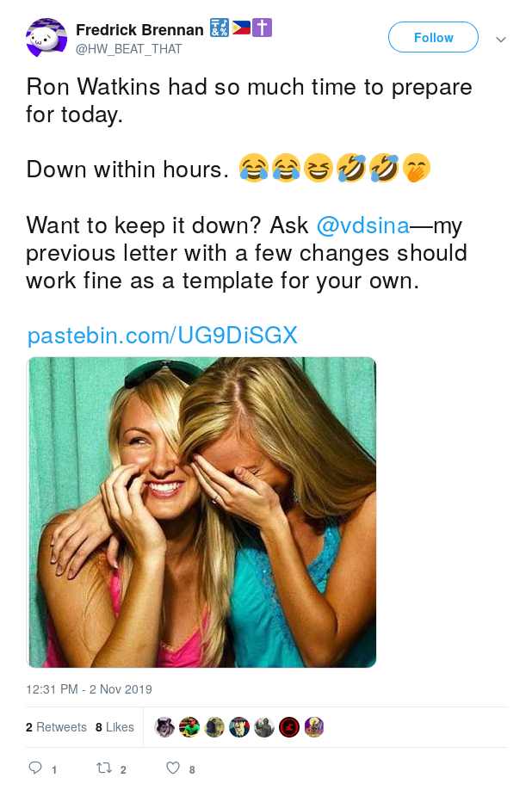Viewport: 532px width, 790px height.
Task: Open the @vdsina mention link
Action: [362, 225]
